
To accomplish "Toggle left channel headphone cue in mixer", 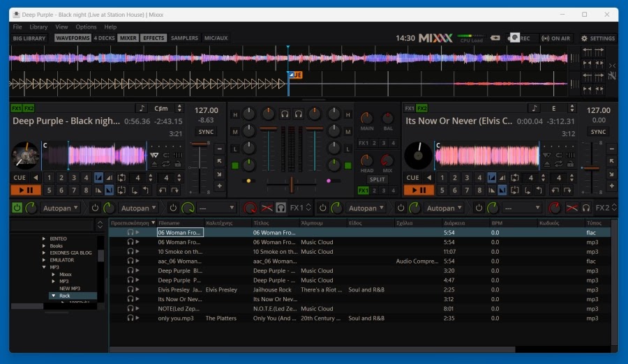I will click(285, 114).
